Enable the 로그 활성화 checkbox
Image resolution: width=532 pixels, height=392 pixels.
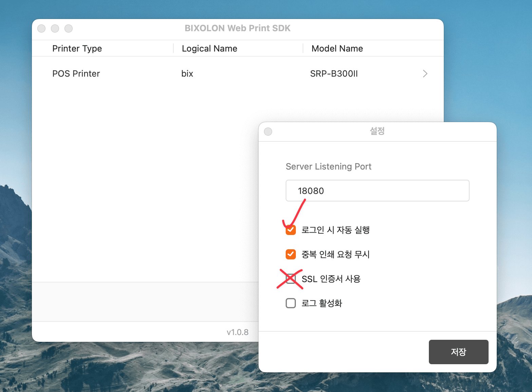click(x=291, y=303)
